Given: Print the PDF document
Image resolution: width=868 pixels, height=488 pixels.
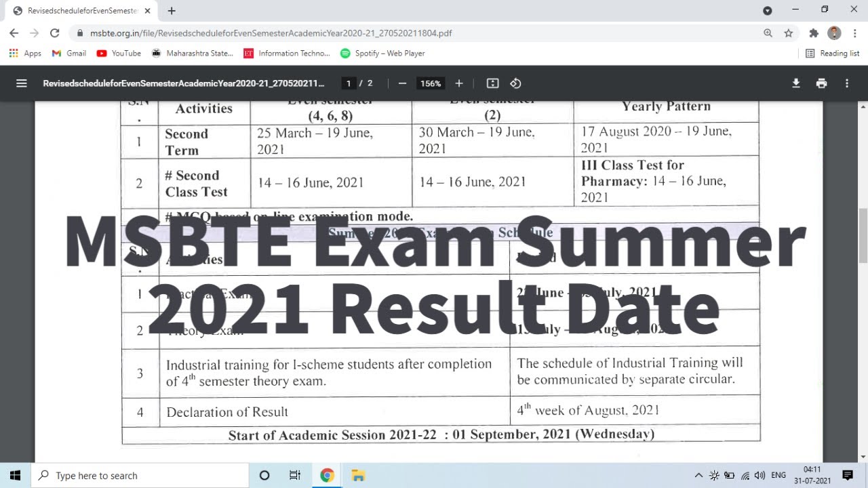Looking at the screenshot, I should (x=822, y=83).
